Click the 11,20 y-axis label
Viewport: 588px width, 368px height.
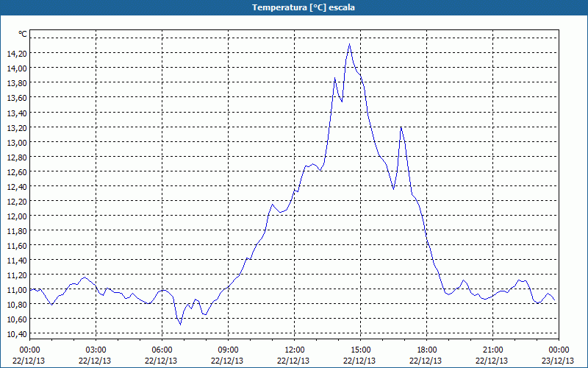pos(17,275)
